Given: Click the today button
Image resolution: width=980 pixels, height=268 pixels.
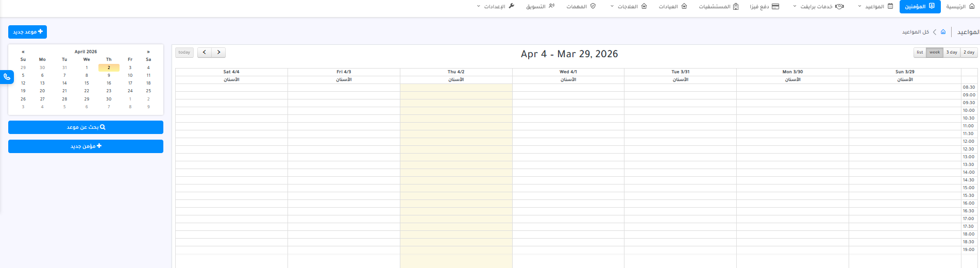Looking at the screenshot, I should point(184,53).
